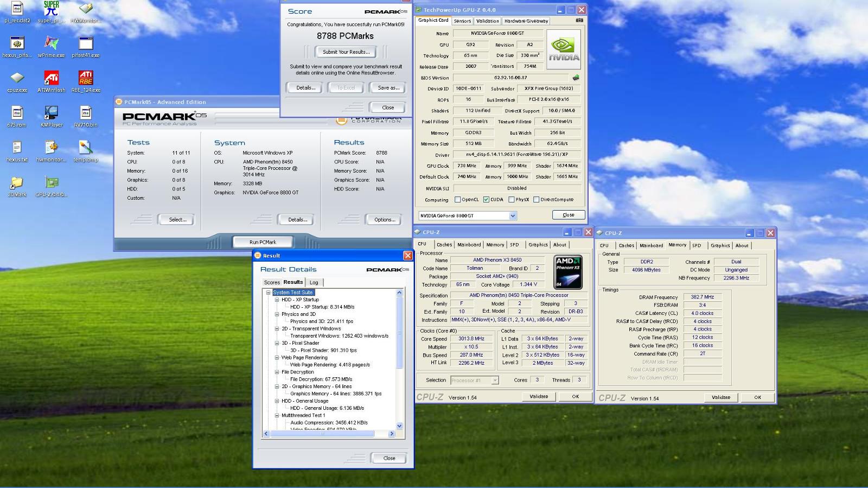
Task: Click the Options button under Results
Action: click(x=385, y=219)
